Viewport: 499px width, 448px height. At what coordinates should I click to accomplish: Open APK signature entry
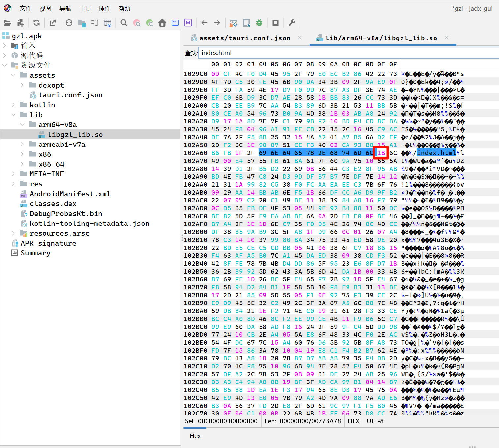pyautogui.click(x=48, y=243)
